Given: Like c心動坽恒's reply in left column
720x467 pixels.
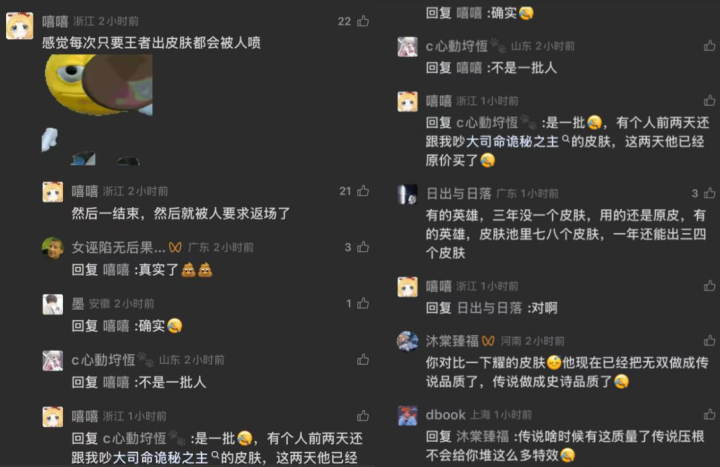Looking at the screenshot, I should [x=363, y=360].
